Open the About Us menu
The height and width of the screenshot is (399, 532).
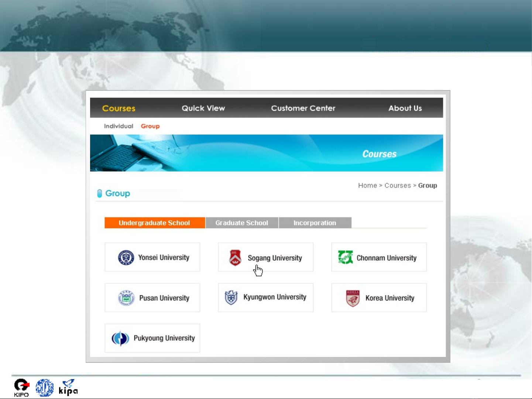click(405, 108)
